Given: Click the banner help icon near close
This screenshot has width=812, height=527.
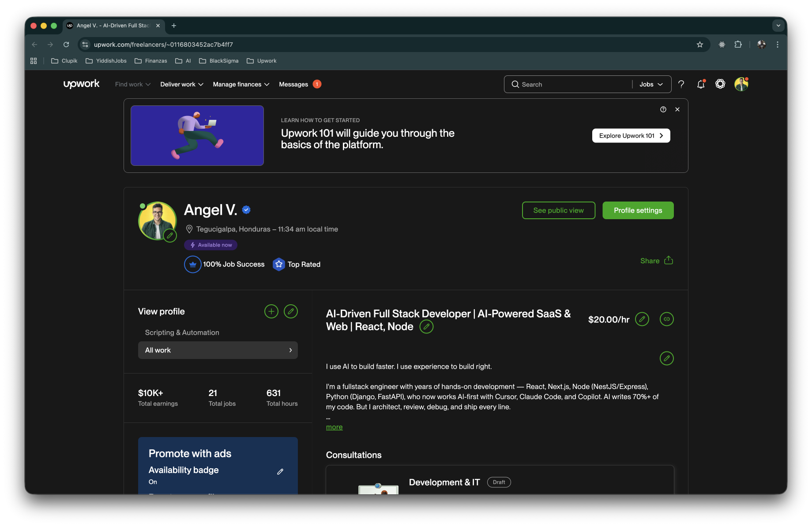Looking at the screenshot, I should point(663,109).
